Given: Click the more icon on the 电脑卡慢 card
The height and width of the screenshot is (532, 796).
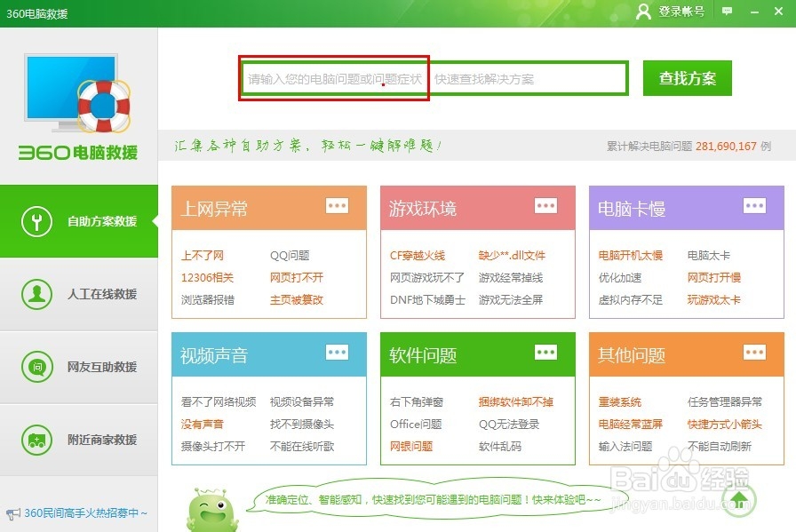Looking at the screenshot, I should point(754,206).
